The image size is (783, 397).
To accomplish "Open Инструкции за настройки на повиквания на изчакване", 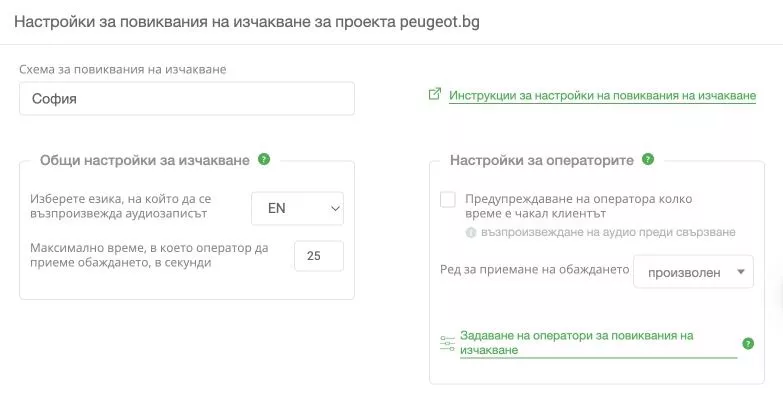I will pyautogui.click(x=602, y=95).
